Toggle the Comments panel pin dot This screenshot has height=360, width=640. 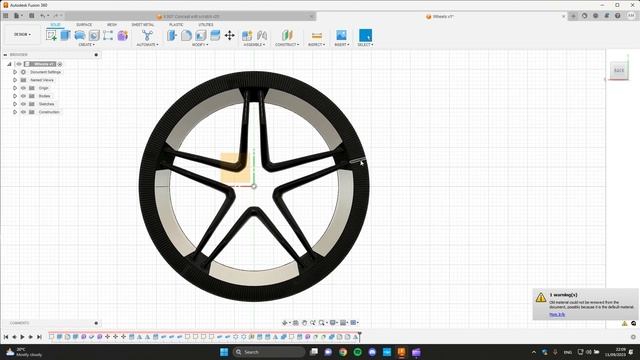pyautogui.click(x=96, y=323)
